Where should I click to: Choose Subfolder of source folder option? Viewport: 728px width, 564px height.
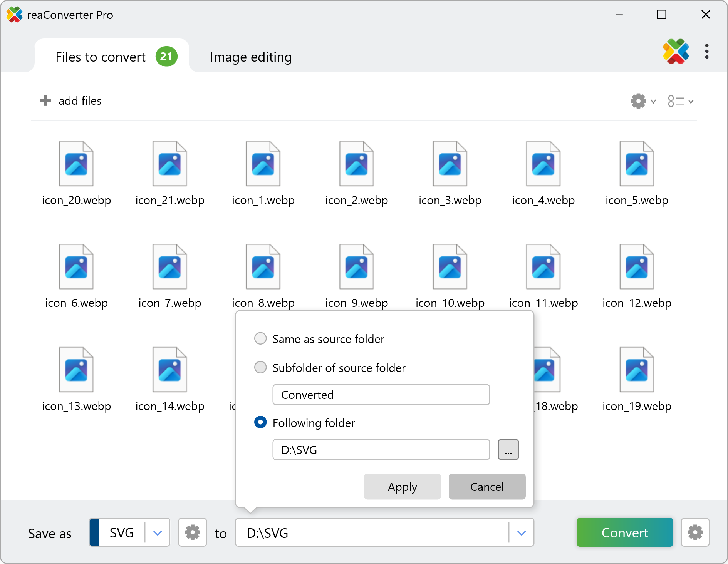click(x=260, y=368)
